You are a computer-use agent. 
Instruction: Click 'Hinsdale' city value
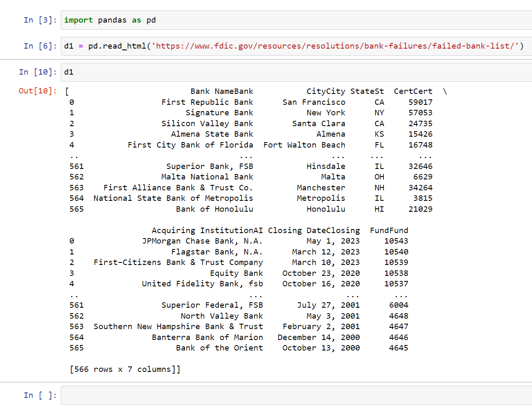click(x=326, y=166)
